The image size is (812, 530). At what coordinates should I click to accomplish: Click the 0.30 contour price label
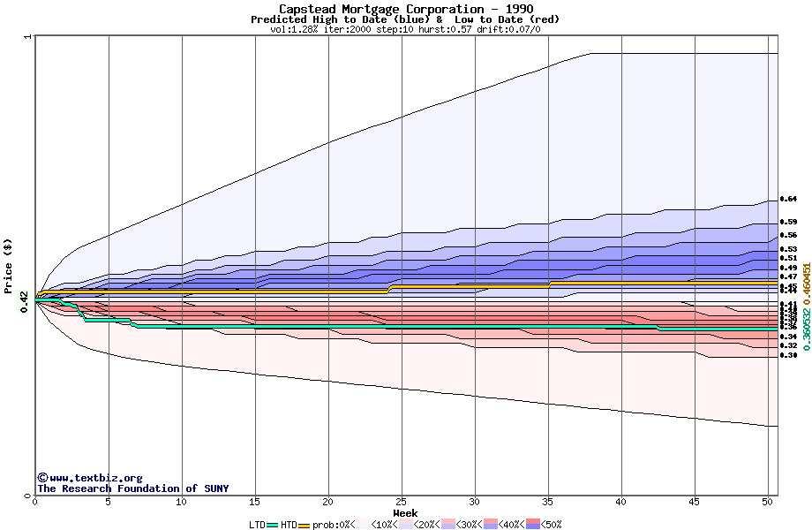point(789,355)
